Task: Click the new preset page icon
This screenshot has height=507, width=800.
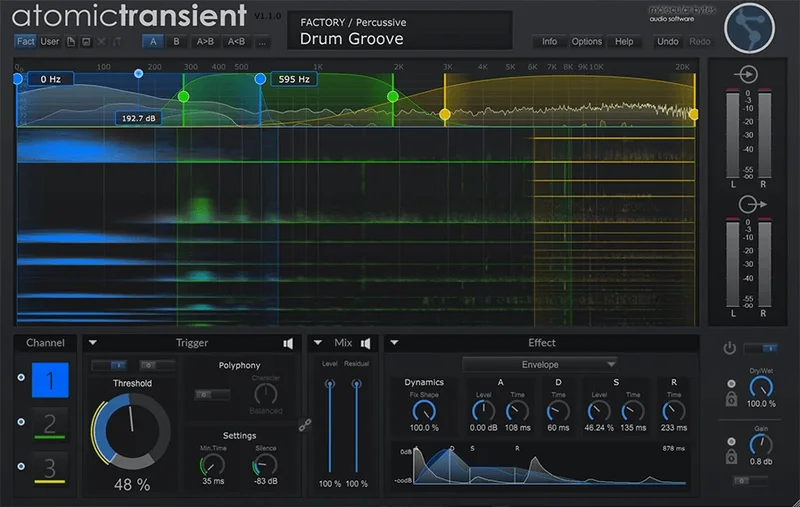Action: [x=71, y=42]
